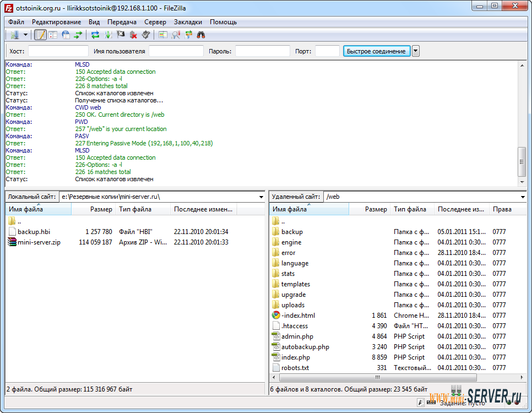Viewport: 532px width, 413px height.
Task: Refresh file and folder lists
Action: pyautogui.click(x=95, y=35)
